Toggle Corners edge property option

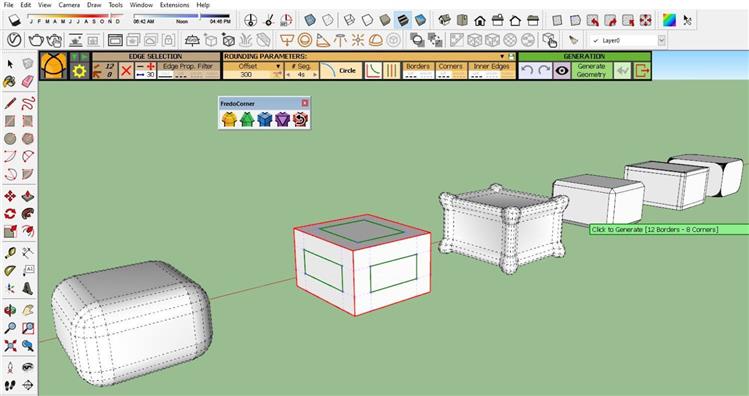(450, 71)
